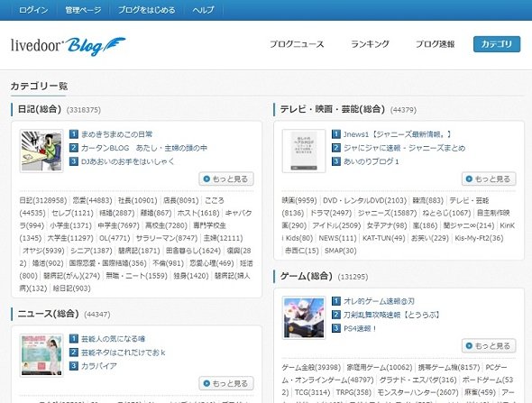The width and height of the screenshot is (532, 403).
Task: Open the ヘルプ link
Action: [x=203, y=10]
